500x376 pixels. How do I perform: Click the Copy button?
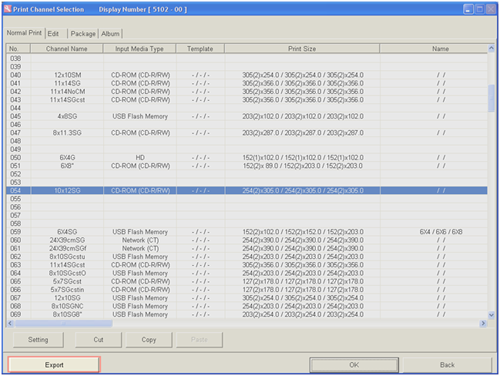[149, 340]
